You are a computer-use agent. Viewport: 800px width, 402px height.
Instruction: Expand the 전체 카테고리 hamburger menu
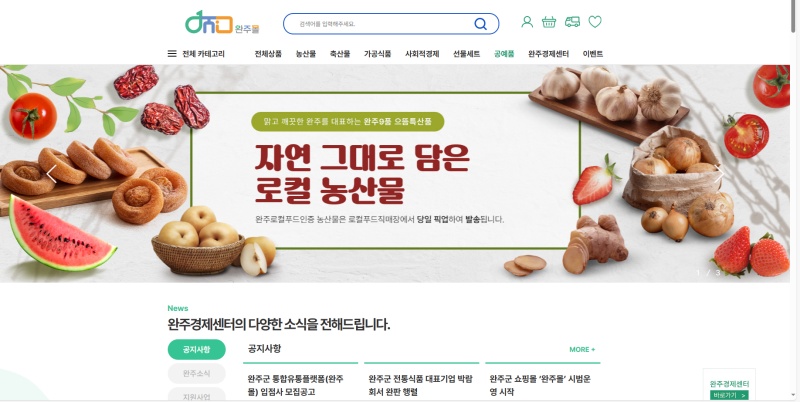[196, 54]
